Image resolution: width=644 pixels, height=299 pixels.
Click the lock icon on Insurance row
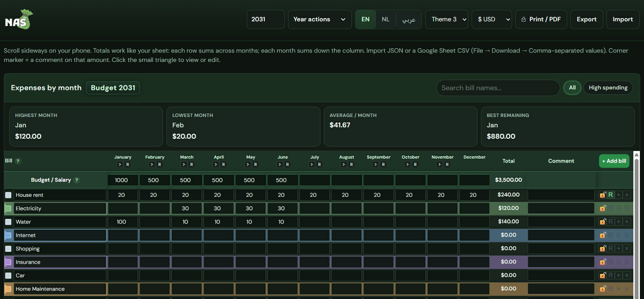(603, 262)
